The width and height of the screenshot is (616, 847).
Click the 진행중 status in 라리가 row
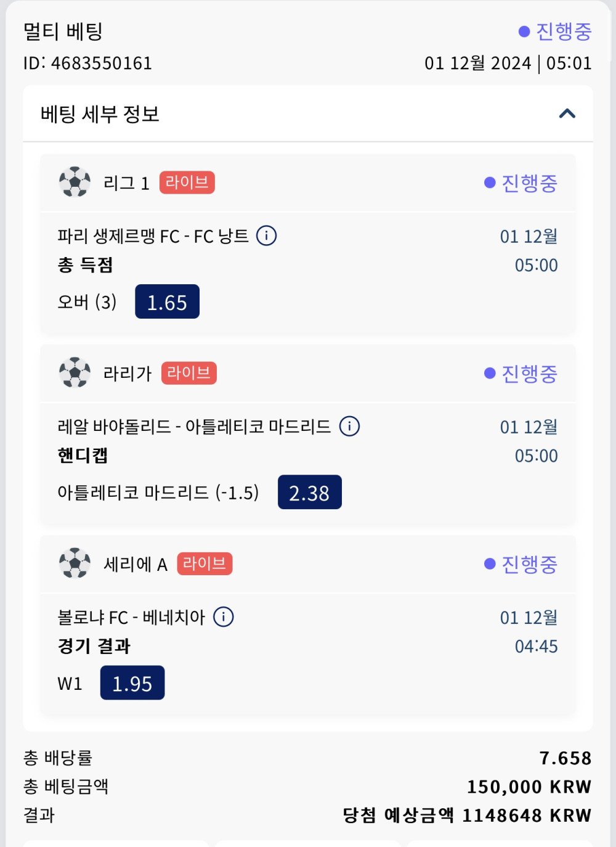521,373
